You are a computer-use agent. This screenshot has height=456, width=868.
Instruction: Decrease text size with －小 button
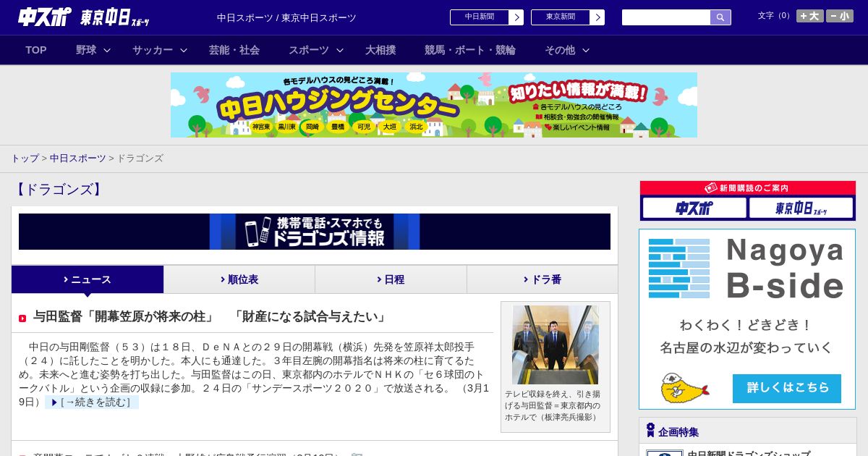840,16
